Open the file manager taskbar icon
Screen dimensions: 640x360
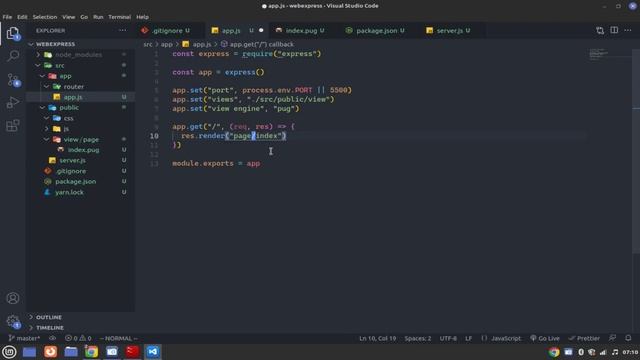point(71,352)
